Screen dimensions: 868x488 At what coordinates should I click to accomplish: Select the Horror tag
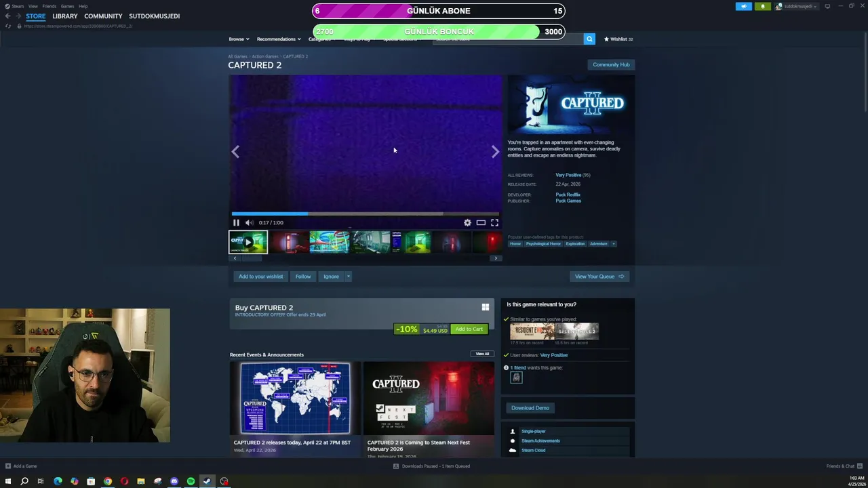click(515, 243)
